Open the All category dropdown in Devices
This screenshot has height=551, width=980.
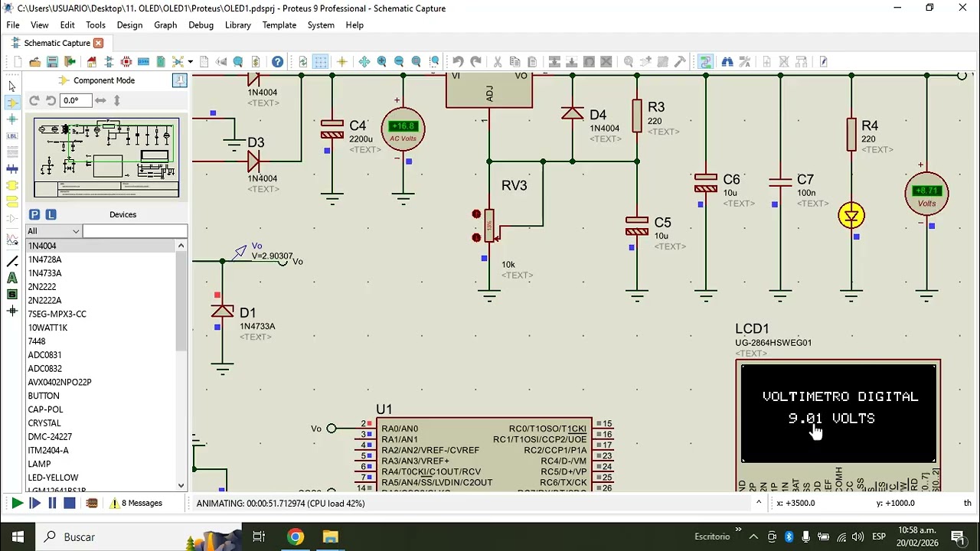pyautogui.click(x=54, y=231)
